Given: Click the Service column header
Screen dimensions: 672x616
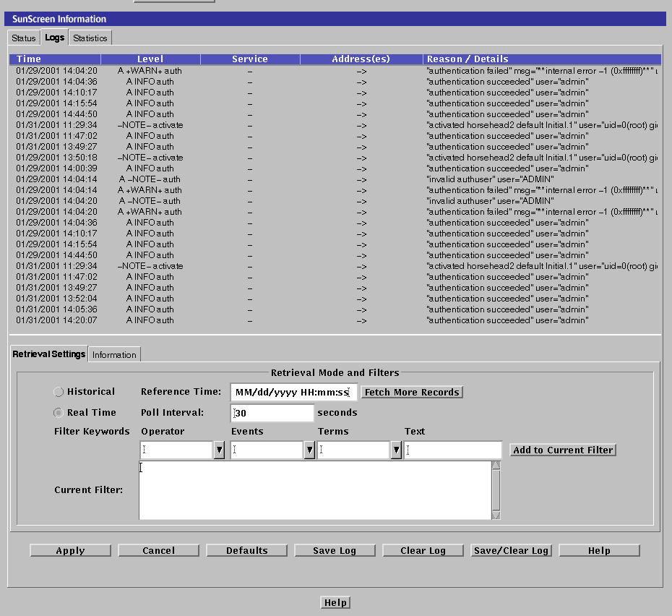Looking at the screenshot, I should tap(250, 59).
